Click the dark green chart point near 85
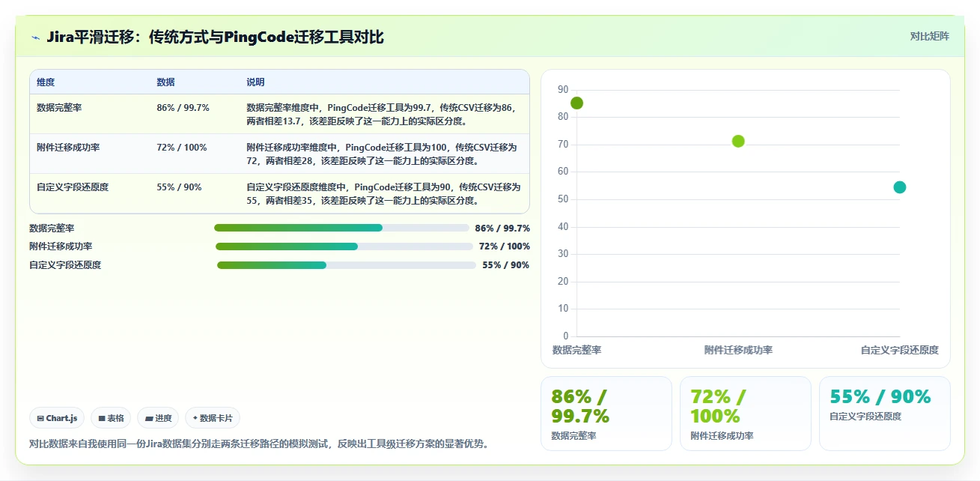 coord(576,103)
